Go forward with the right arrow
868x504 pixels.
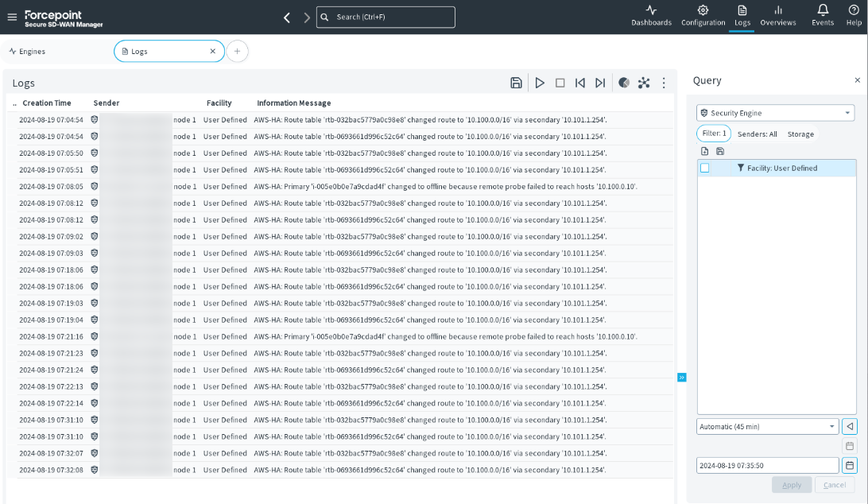[x=307, y=17]
